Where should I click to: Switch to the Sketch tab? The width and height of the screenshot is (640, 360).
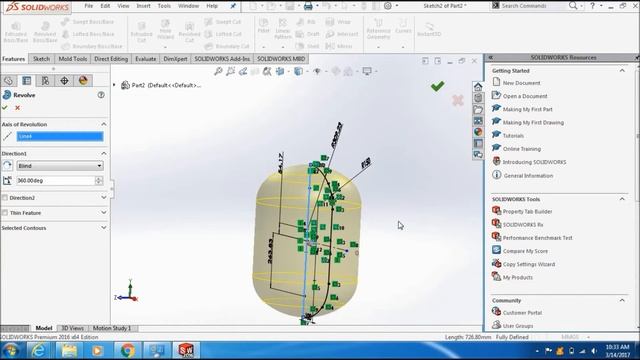(41, 59)
